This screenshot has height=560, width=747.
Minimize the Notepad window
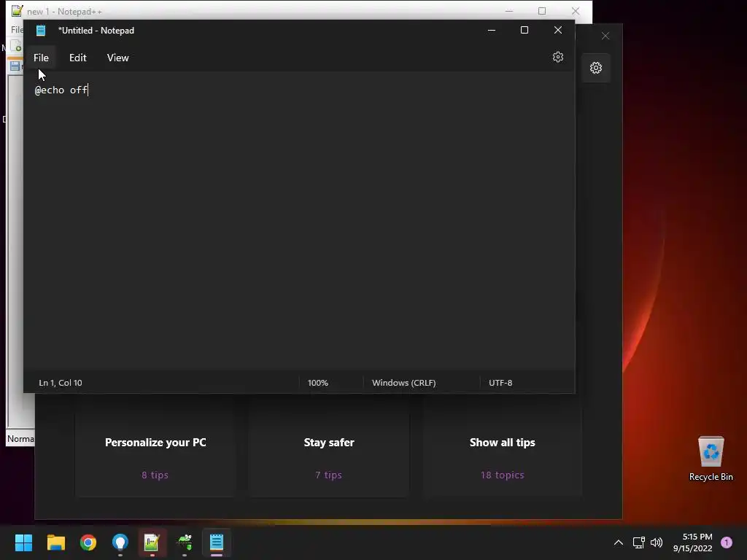pos(492,30)
